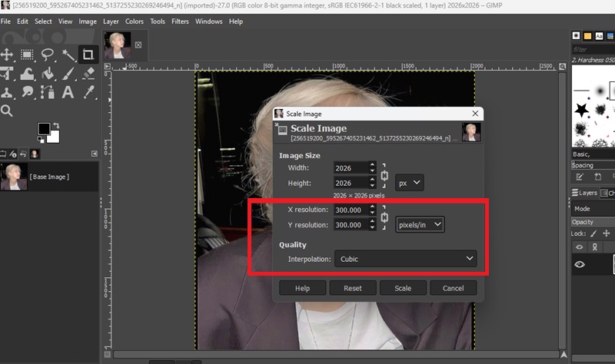
Task: Open the Colors menu
Action: pos(134,22)
